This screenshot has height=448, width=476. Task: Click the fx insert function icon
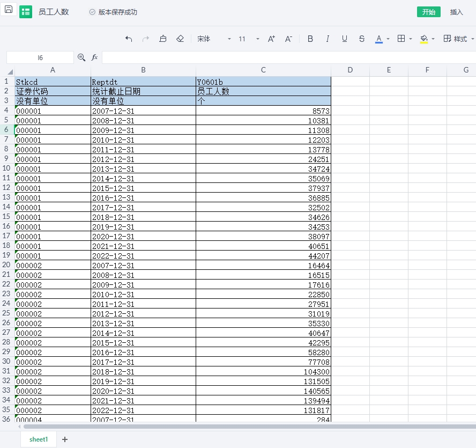(95, 57)
